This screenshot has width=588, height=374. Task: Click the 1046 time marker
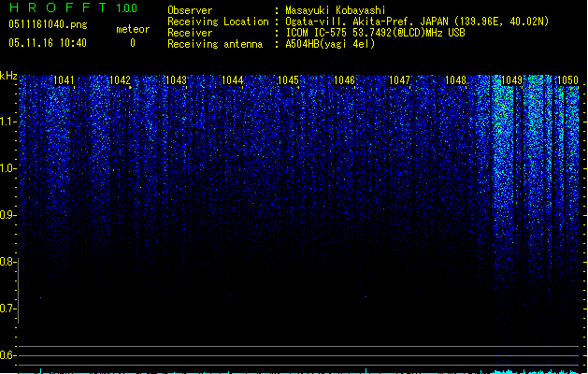[x=344, y=80]
